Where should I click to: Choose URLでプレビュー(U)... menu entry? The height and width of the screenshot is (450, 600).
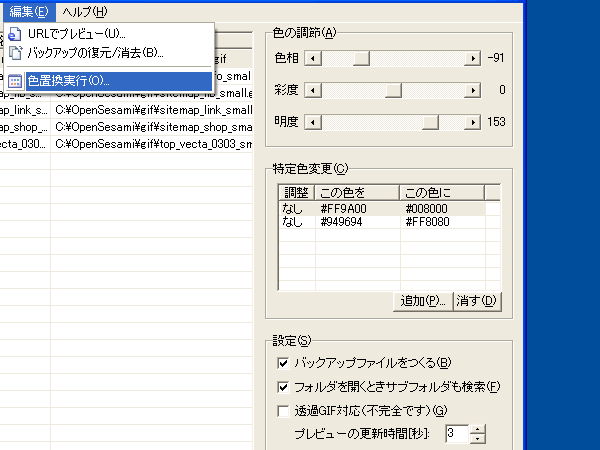[x=109, y=34]
